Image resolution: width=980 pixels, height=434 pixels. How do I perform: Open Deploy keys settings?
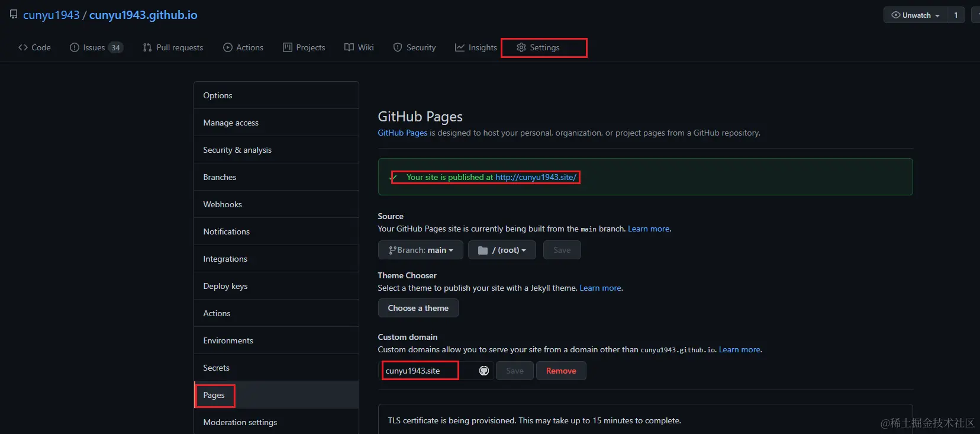coord(276,286)
